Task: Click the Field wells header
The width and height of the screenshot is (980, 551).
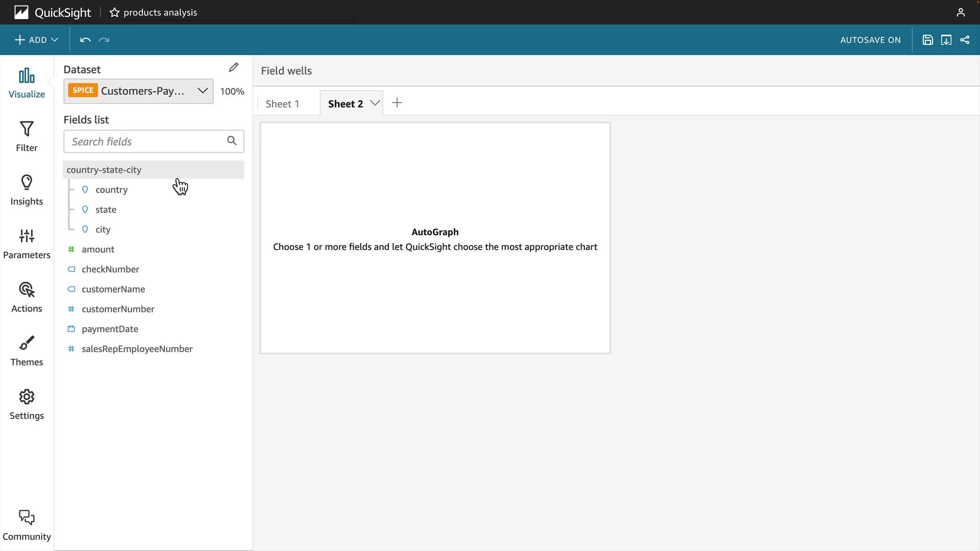Action: pyautogui.click(x=286, y=71)
